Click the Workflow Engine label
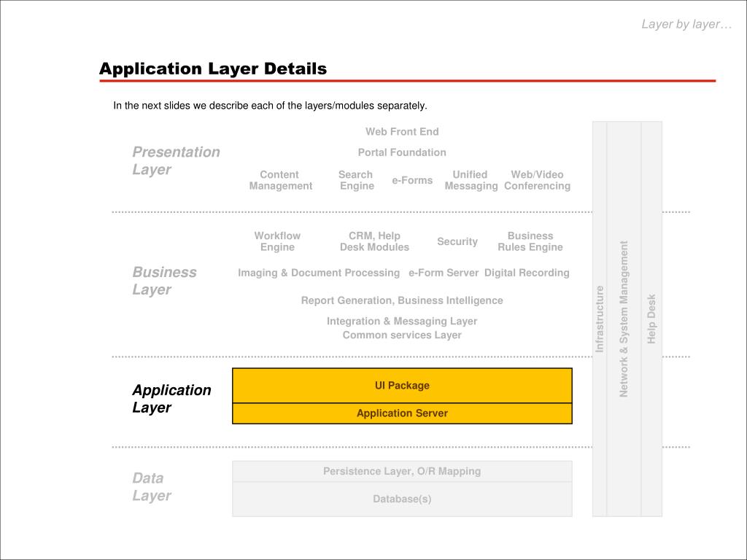 pyautogui.click(x=277, y=241)
